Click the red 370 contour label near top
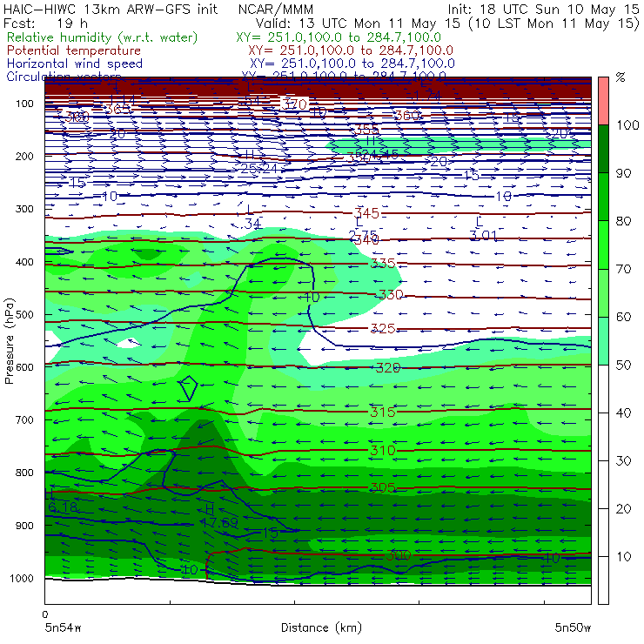The image size is (644, 644). [x=294, y=104]
